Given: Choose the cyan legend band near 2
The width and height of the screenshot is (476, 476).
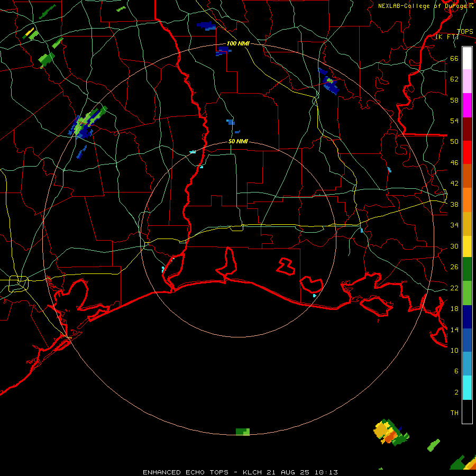Looking at the screenshot, I should tap(467, 388).
